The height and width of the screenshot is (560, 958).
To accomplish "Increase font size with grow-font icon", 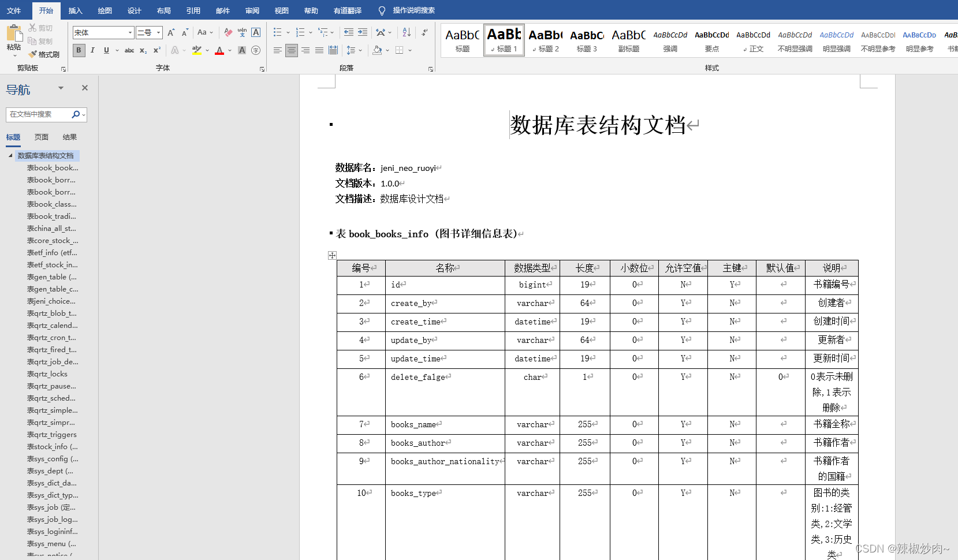I will pos(171,33).
